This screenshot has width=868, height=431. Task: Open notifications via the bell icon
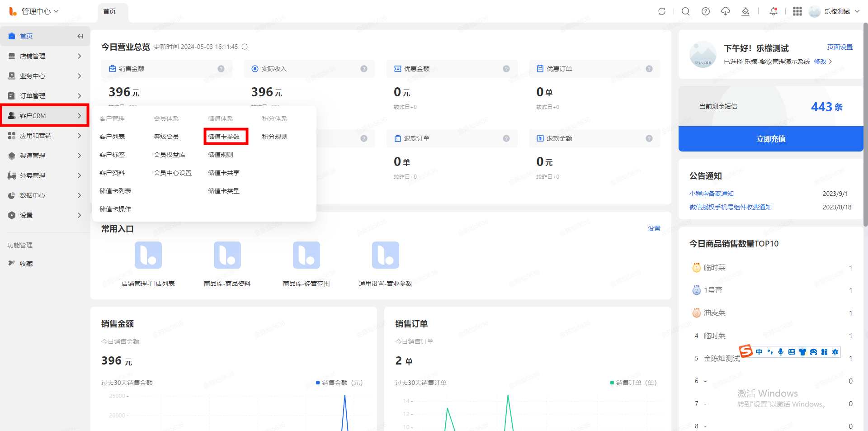click(x=774, y=11)
